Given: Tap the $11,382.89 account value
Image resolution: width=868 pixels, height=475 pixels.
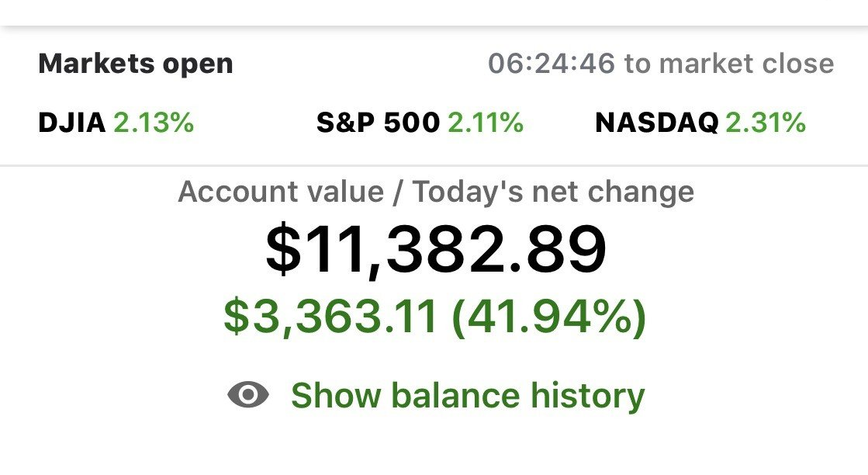Looking at the screenshot, I should click(436, 248).
